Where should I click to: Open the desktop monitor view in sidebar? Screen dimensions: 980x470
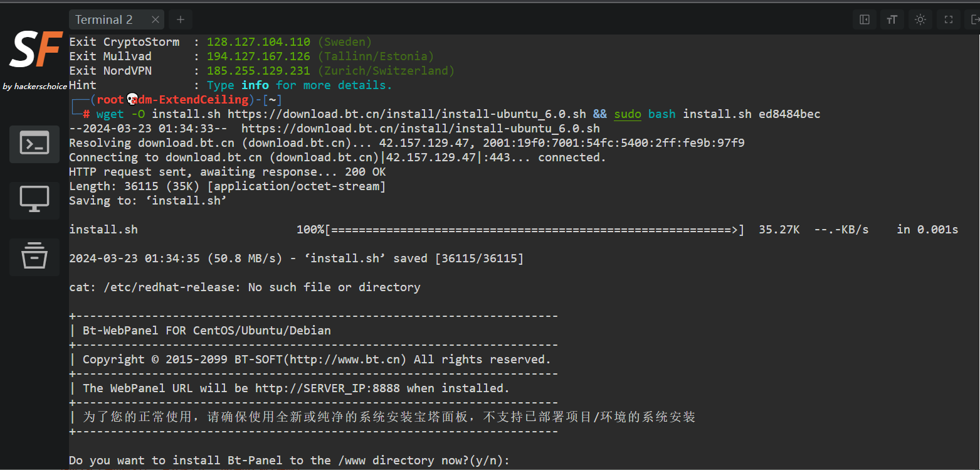tap(34, 200)
